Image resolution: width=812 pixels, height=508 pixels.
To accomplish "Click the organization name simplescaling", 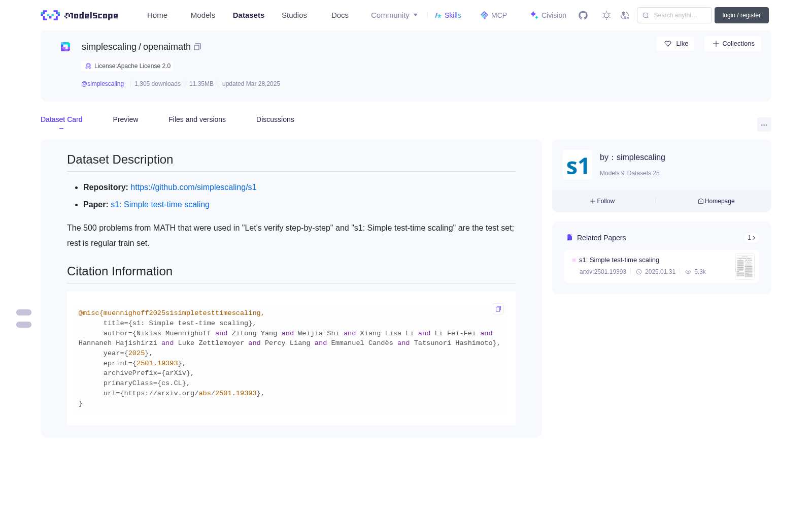I will click(641, 157).
